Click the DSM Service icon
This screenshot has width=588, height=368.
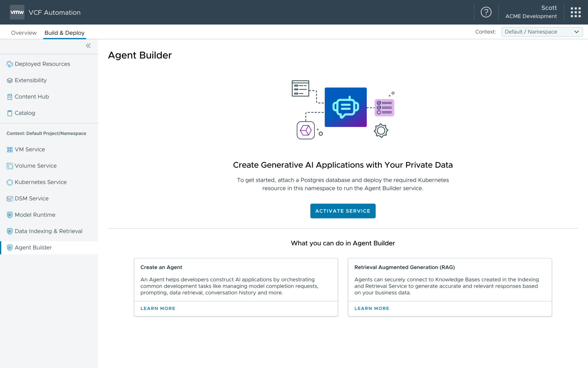(10, 198)
